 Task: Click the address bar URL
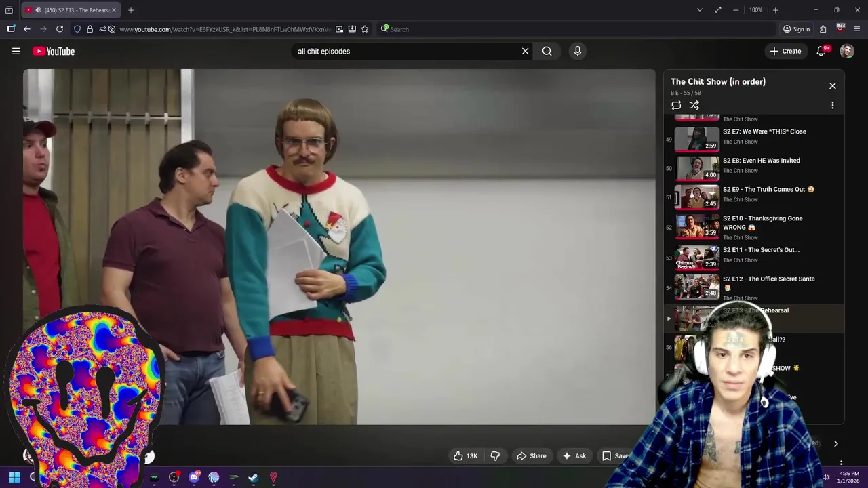pyautogui.click(x=225, y=29)
